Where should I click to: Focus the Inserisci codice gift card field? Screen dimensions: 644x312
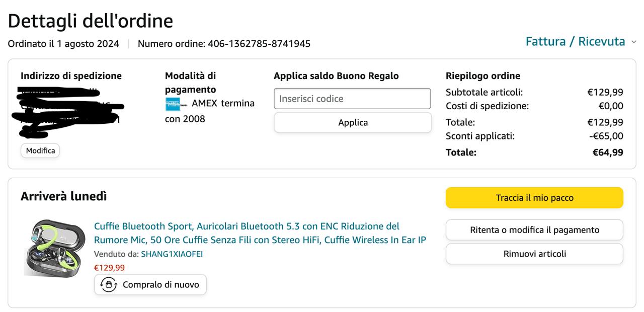point(352,99)
